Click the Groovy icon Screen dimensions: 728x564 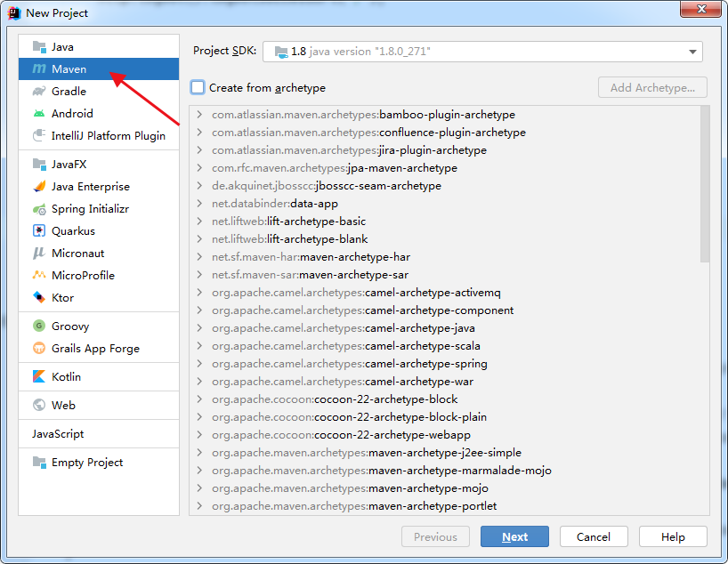[39, 326]
